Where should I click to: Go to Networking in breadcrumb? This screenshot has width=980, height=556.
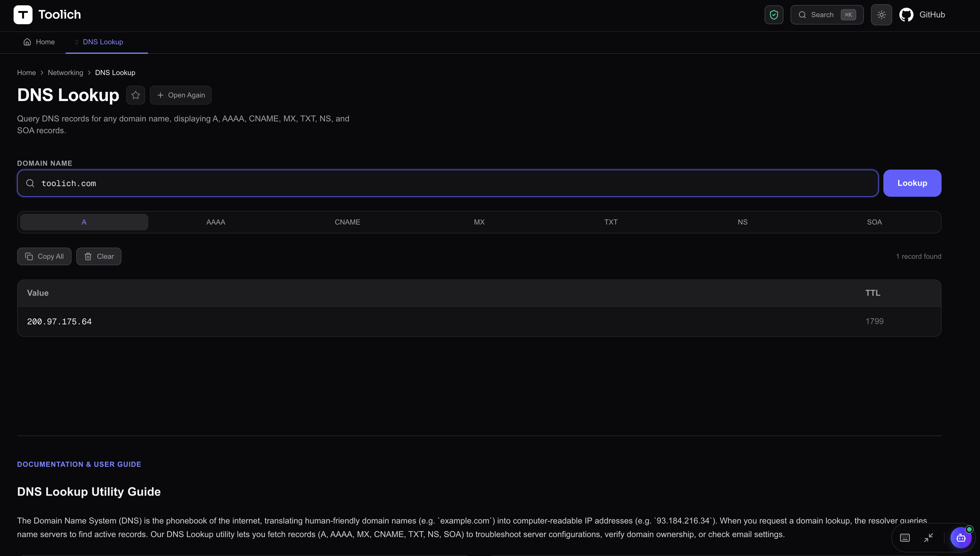point(65,73)
